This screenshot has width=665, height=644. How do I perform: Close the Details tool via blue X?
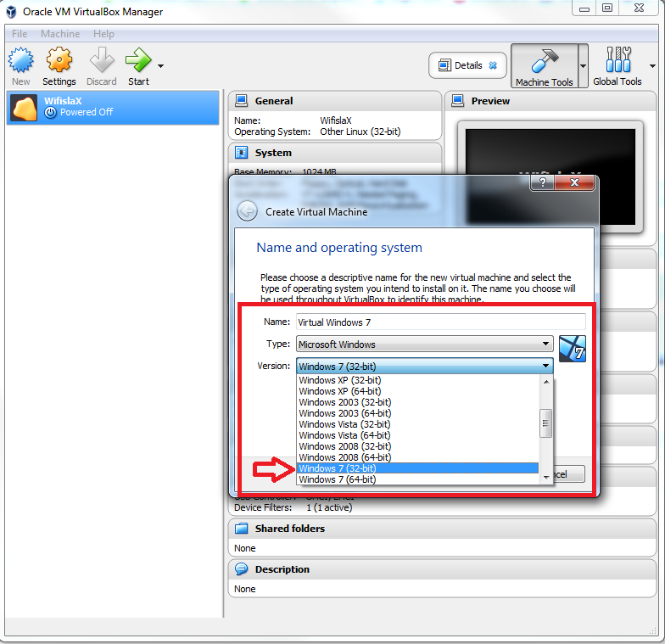(x=493, y=65)
